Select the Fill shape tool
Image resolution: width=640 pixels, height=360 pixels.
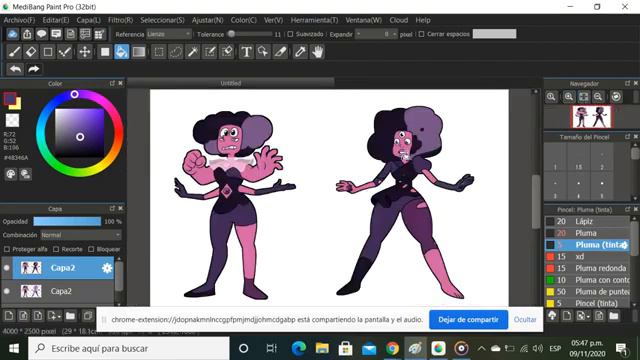pos(105,52)
